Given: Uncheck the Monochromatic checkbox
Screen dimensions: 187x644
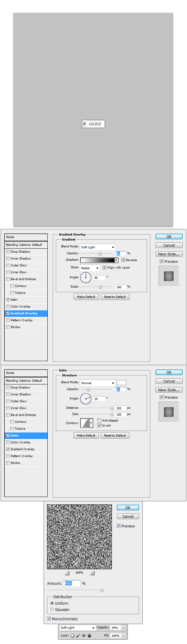Looking at the screenshot, I should pos(49,618).
